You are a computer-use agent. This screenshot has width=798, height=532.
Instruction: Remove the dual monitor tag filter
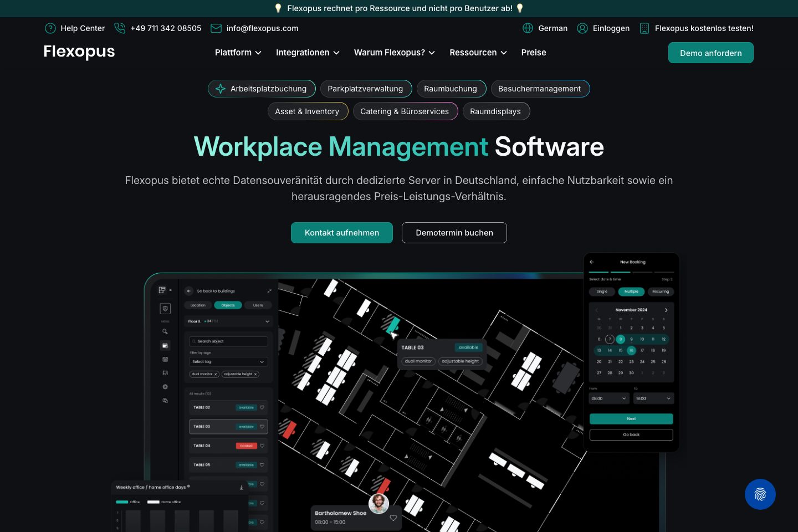point(216,374)
